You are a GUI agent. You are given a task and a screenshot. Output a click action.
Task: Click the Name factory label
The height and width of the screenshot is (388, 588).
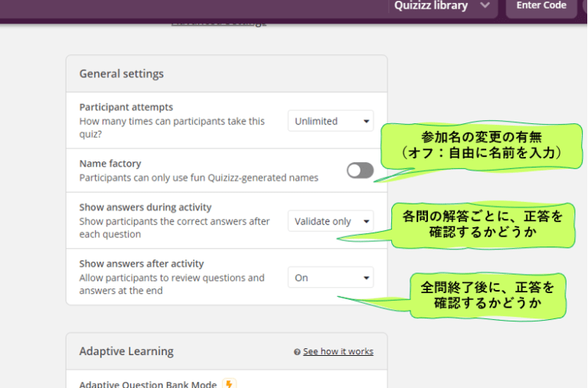pyautogui.click(x=110, y=164)
